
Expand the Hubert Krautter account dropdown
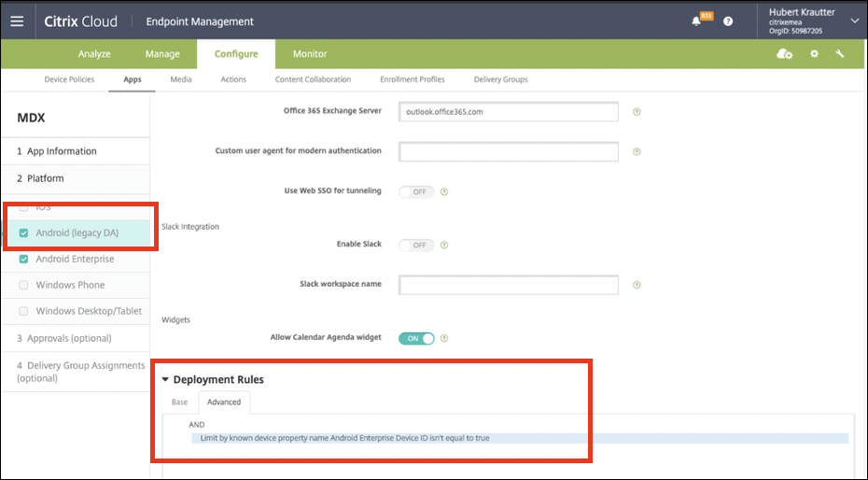[x=854, y=21]
